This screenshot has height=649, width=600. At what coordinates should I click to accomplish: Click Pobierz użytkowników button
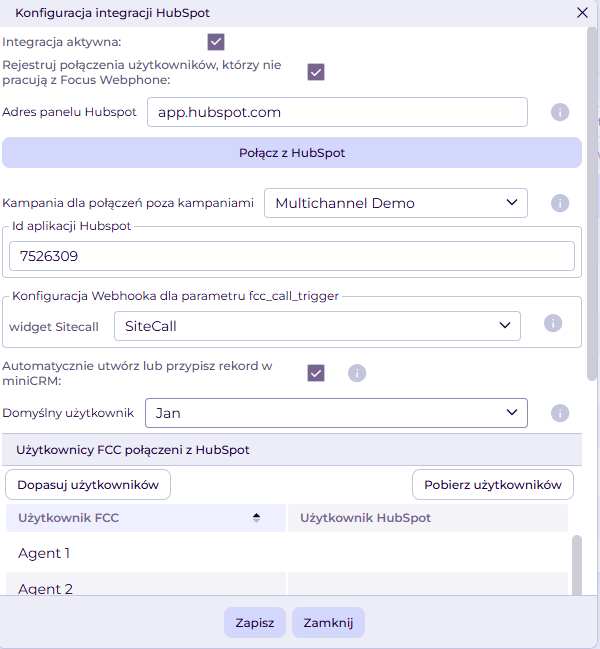[x=493, y=485]
